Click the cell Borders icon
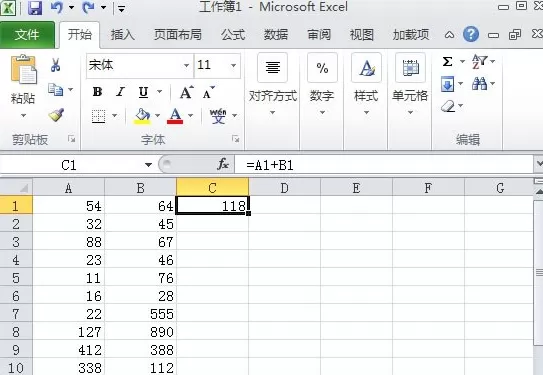This screenshot has width=543, height=375. [x=98, y=116]
